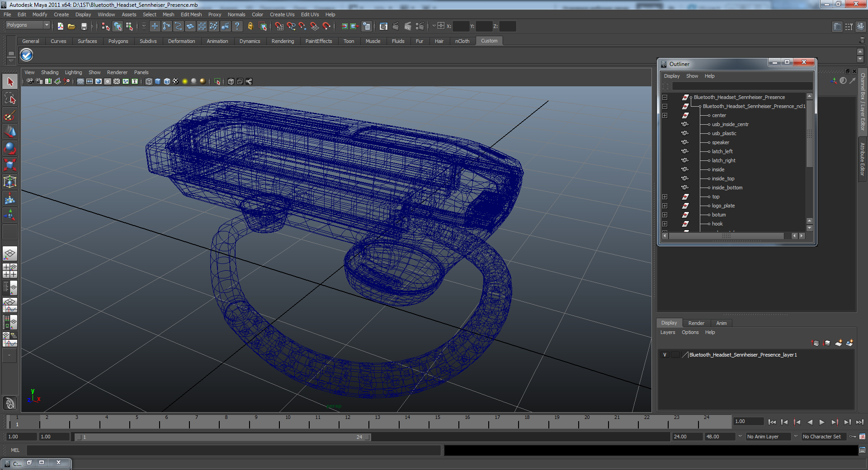Image resolution: width=868 pixels, height=470 pixels.
Task: Expand the hook node in Outliner
Action: coord(665,224)
